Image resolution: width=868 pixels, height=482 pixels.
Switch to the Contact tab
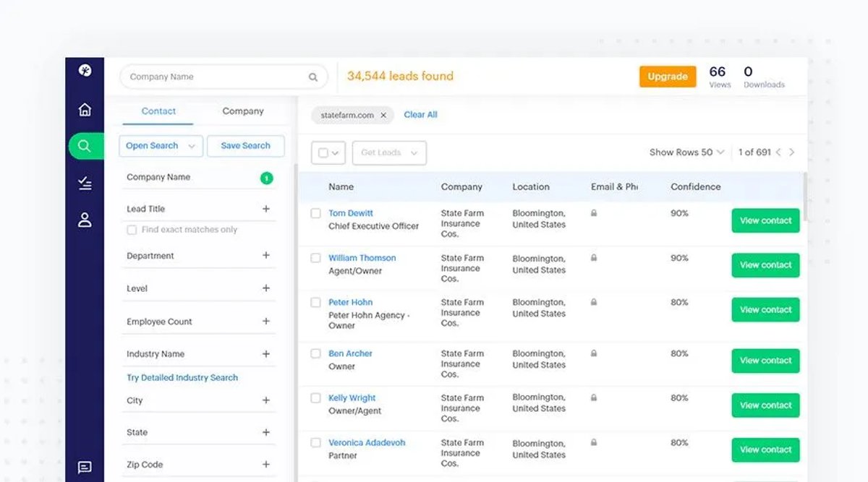pos(158,111)
